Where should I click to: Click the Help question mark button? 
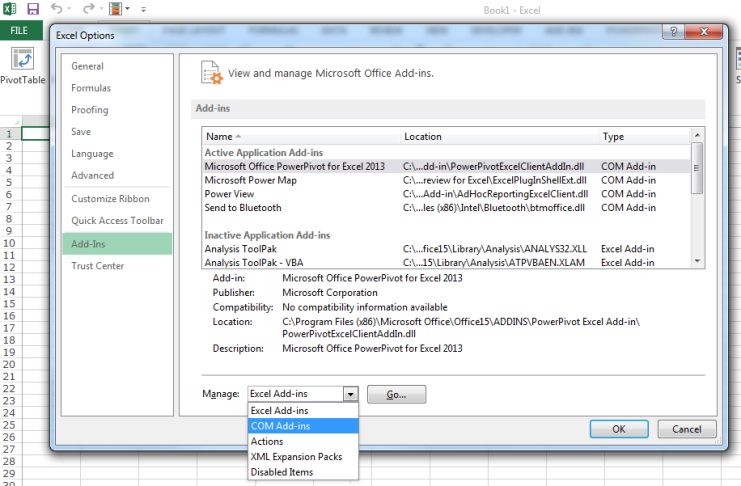coord(673,32)
